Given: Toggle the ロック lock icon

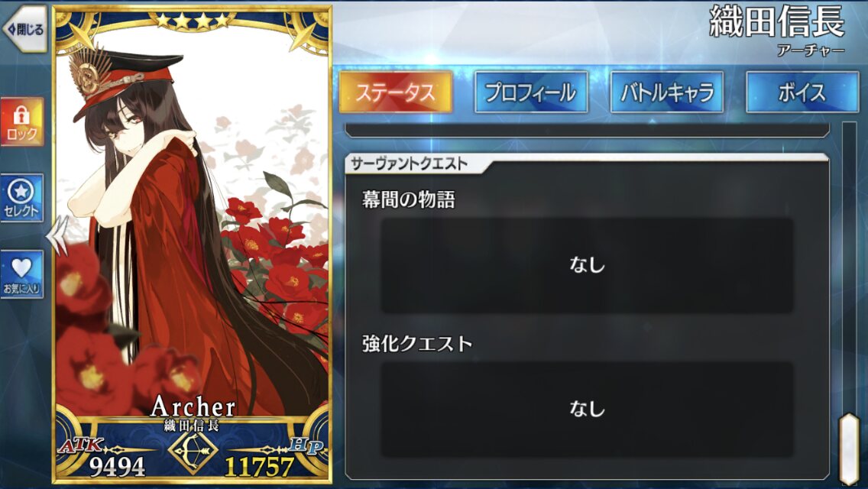Looking at the screenshot, I should click(x=22, y=121).
